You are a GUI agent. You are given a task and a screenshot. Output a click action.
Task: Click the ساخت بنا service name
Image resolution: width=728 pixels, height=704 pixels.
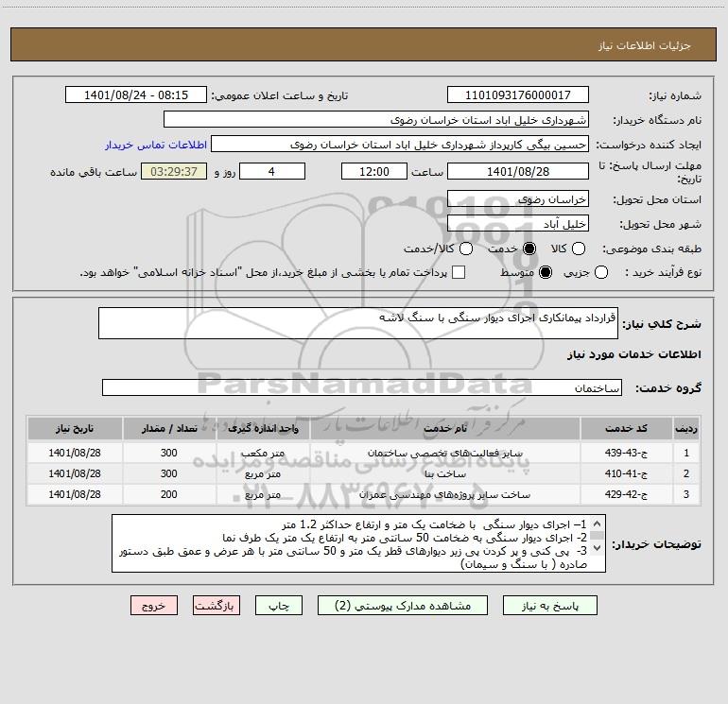coord(444,473)
